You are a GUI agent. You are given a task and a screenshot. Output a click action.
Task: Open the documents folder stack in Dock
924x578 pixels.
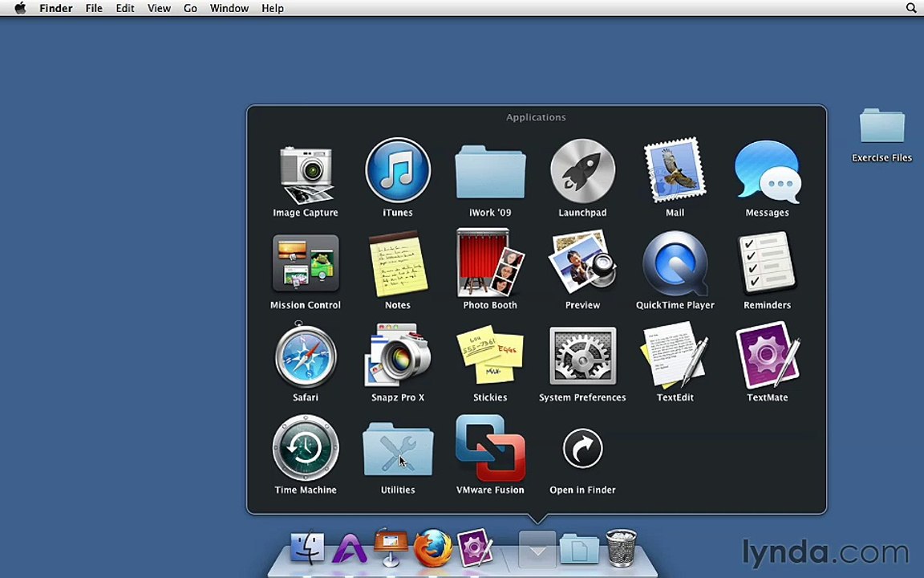[x=578, y=548]
